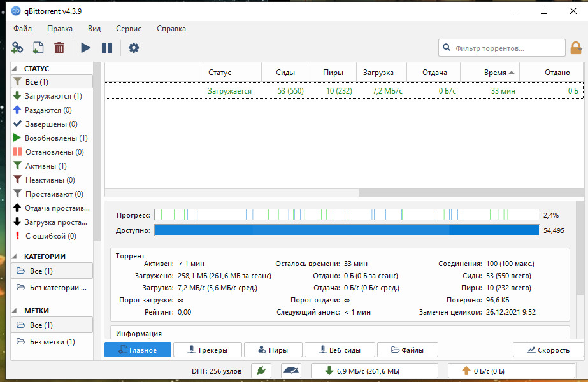The height and width of the screenshot is (382, 588).
Task: Open the Сервис menu
Action: coord(129,29)
